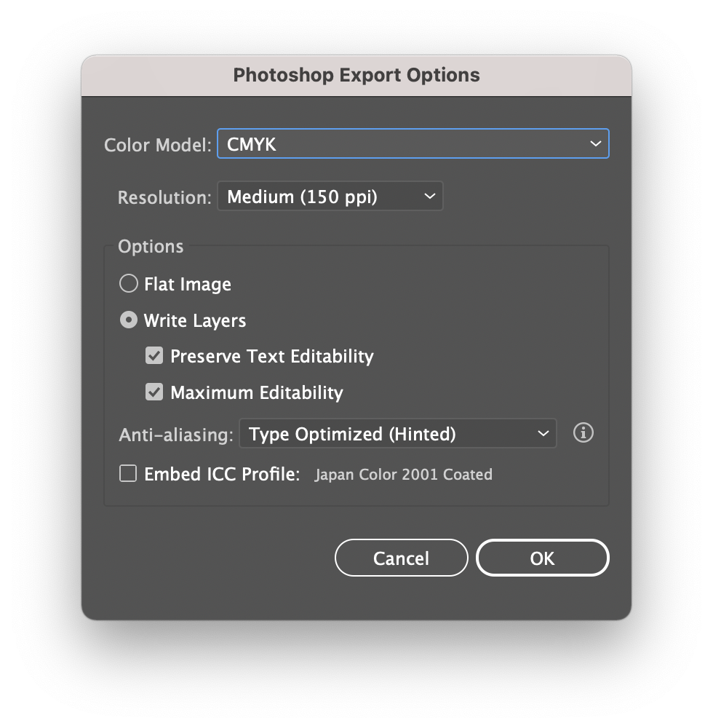Click the chevron arrow in Color Model field

[x=596, y=144]
